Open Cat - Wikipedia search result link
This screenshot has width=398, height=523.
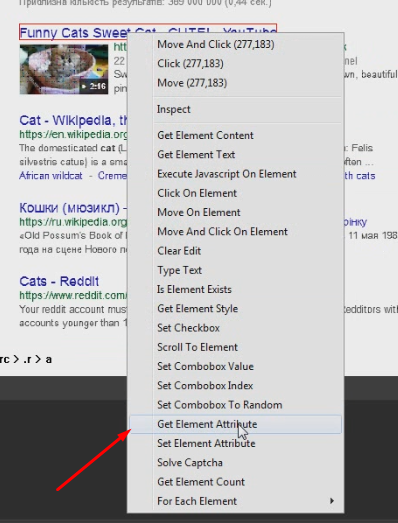point(72,120)
